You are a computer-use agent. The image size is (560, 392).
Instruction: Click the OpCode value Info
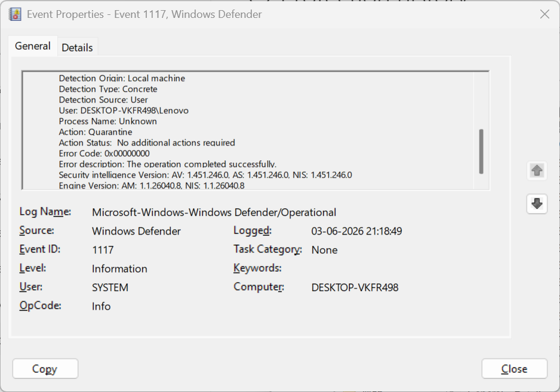(101, 306)
